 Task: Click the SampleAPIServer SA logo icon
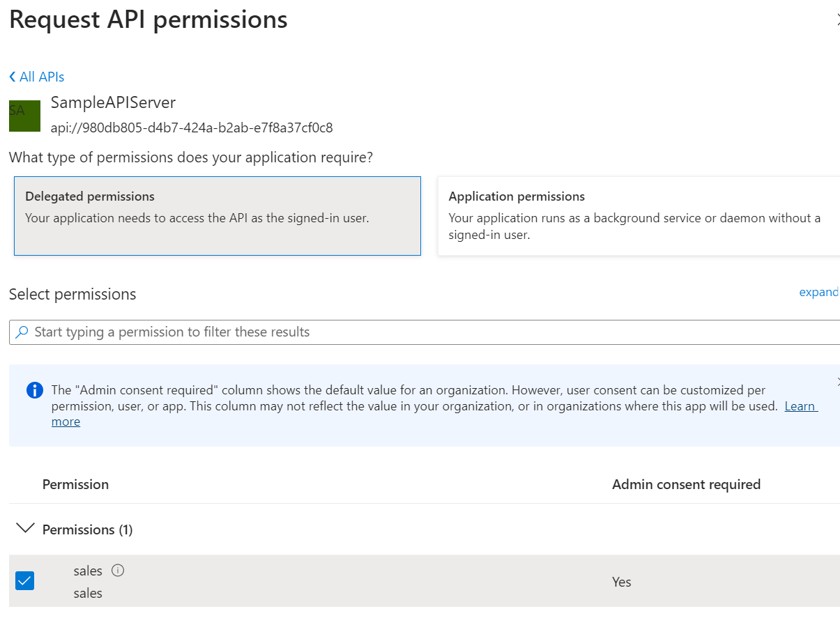24,116
